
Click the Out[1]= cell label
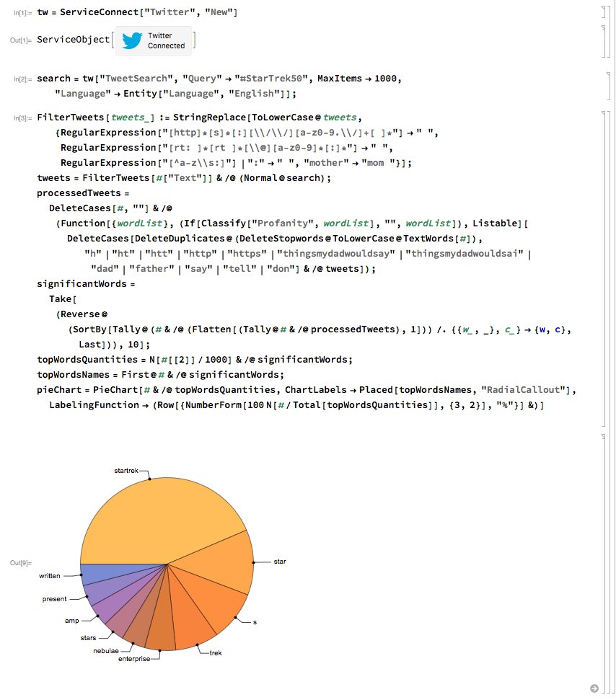tap(21, 40)
